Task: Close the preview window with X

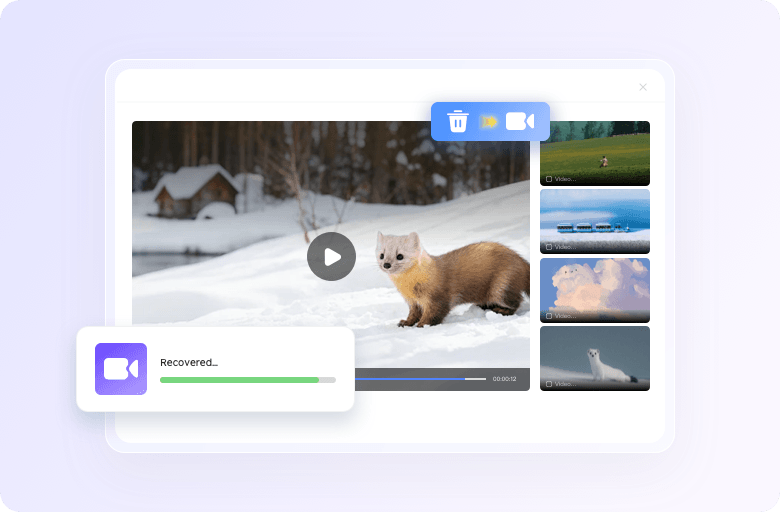Action: (643, 87)
